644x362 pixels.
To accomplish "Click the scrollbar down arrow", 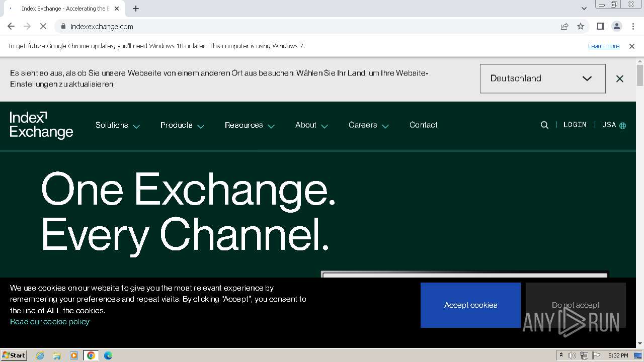I will pyautogui.click(x=640, y=344).
